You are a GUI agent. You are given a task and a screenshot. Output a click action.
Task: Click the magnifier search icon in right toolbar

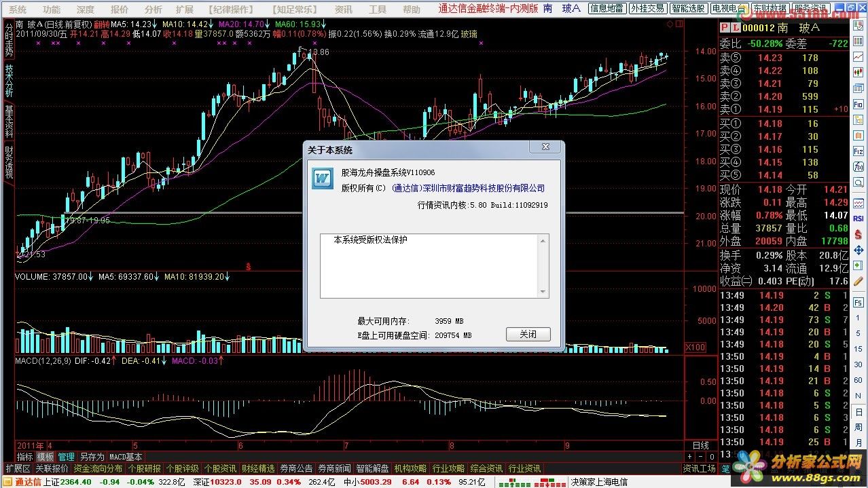(858, 183)
